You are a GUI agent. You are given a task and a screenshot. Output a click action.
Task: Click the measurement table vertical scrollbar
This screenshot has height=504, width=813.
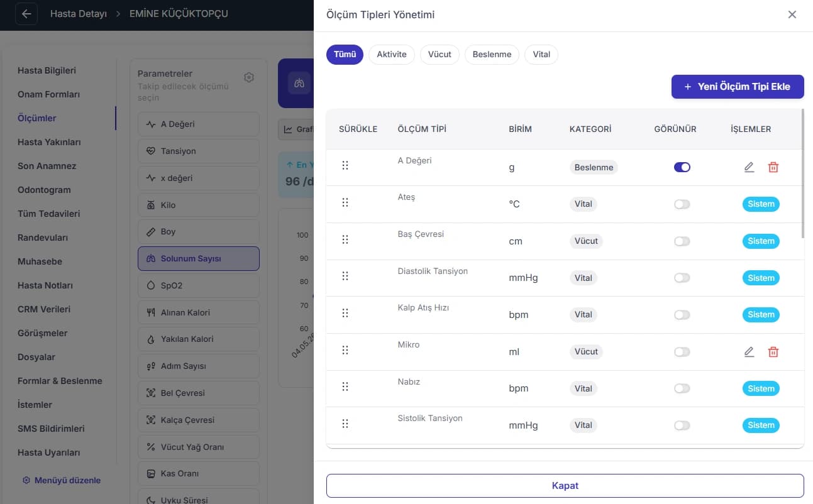pos(803,174)
